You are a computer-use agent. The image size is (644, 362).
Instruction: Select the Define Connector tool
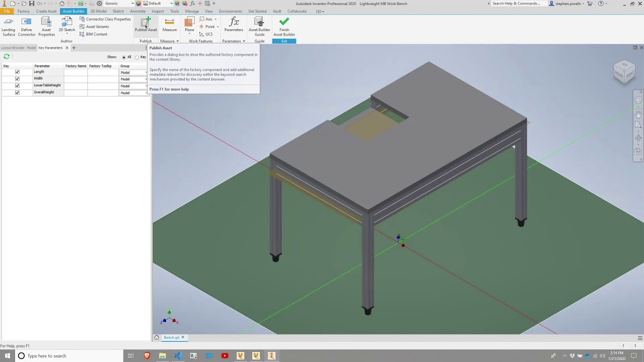point(27,27)
